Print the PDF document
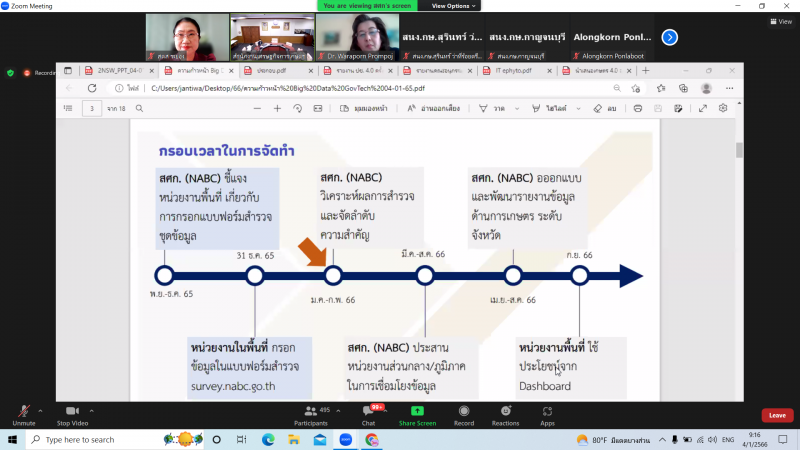Image resolution: width=800 pixels, height=450 pixels. click(x=638, y=108)
